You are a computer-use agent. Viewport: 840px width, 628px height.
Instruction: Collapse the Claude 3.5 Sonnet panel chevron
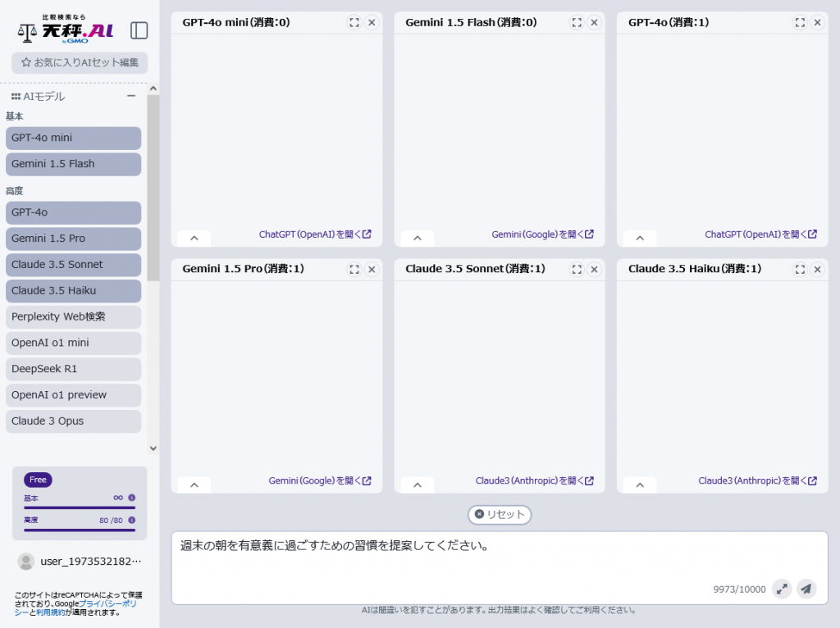pos(416,485)
